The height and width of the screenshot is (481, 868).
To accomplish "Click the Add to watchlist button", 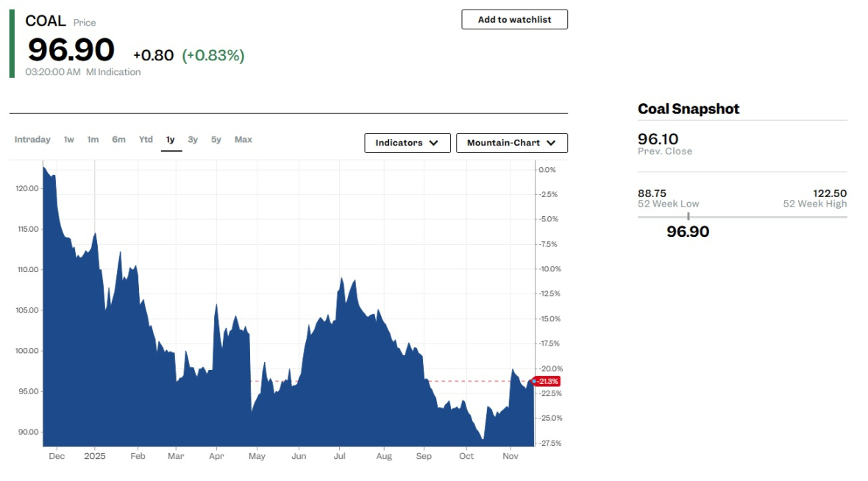I will point(514,20).
